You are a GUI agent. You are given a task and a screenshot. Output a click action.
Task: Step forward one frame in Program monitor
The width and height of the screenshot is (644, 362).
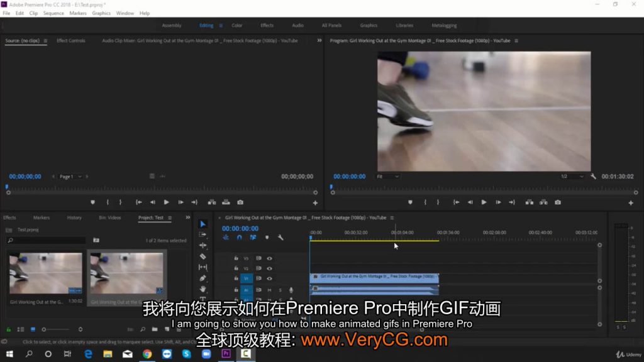tap(498, 202)
